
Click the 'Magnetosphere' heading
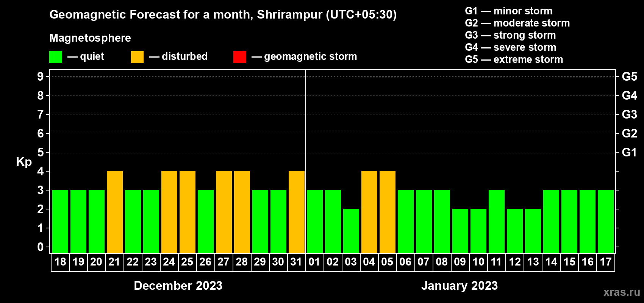point(90,38)
